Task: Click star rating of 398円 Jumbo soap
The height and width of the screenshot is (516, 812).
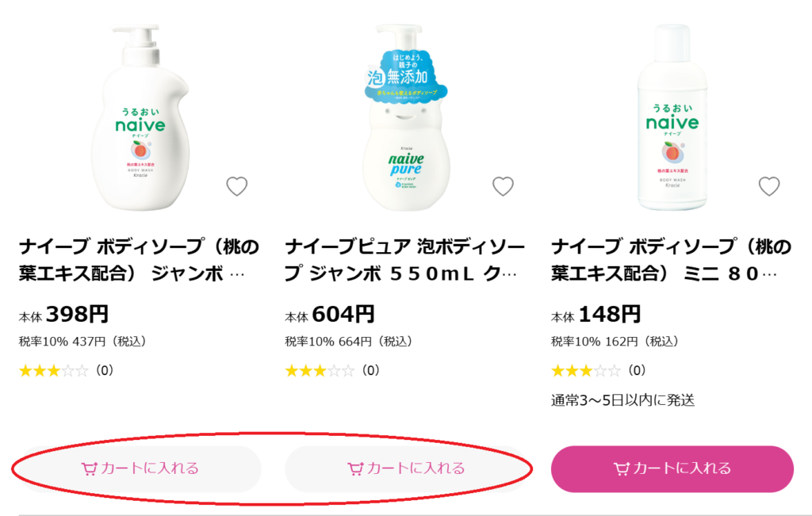Action: coord(54,370)
